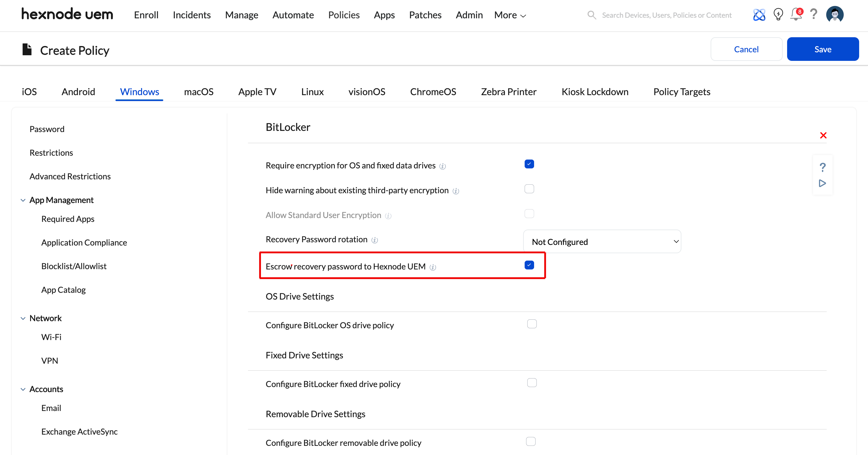Click the Cancel button
Screen dimensions: 868x455
point(746,49)
